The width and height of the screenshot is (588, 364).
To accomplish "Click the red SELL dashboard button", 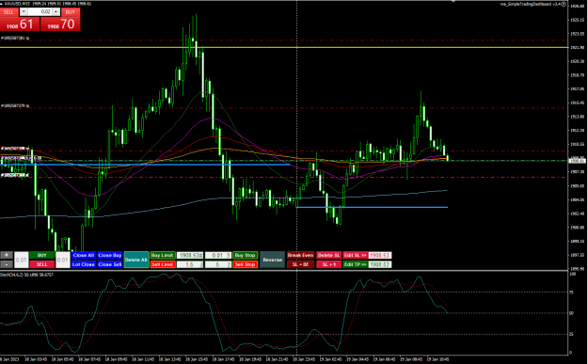I will [x=42, y=264].
